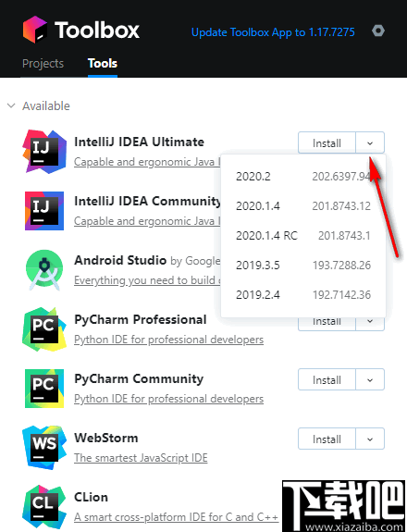Select version 2019.3.5 entry
Image resolution: width=407 pixels, height=532 pixels.
pyautogui.click(x=303, y=265)
